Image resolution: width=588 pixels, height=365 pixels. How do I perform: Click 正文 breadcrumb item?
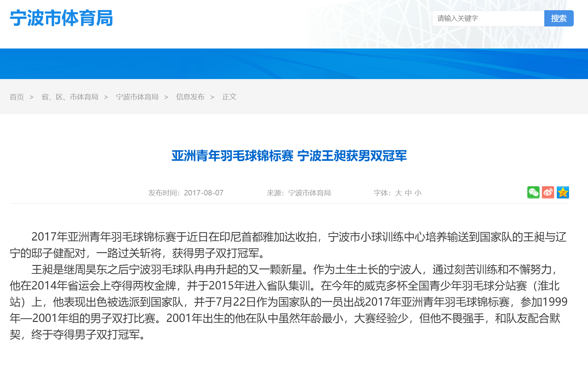coord(229,97)
